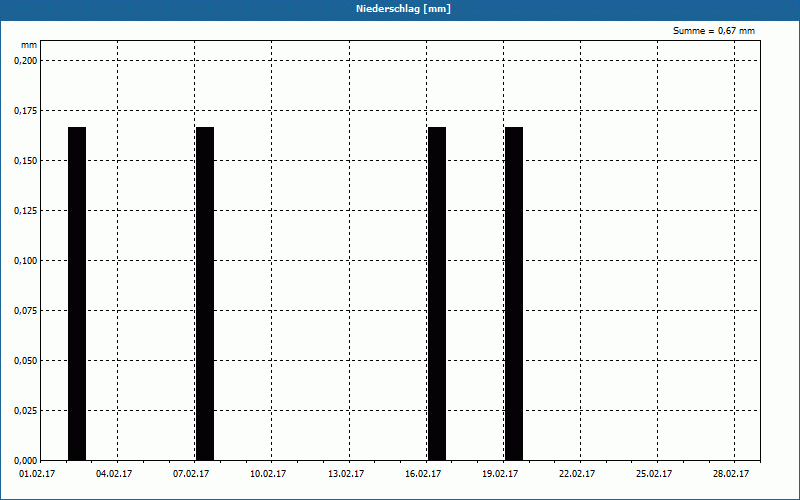The width and height of the screenshot is (800, 500).
Task: Click the 07.02.17 date label
Action: pyautogui.click(x=191, y=474)
